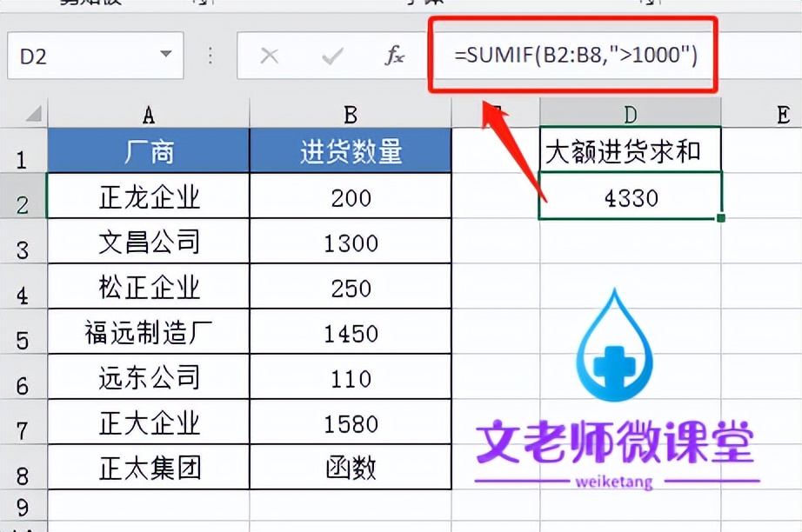
Task: Click the D column header above 大额进货求和
Action: [x=630, y=114]
